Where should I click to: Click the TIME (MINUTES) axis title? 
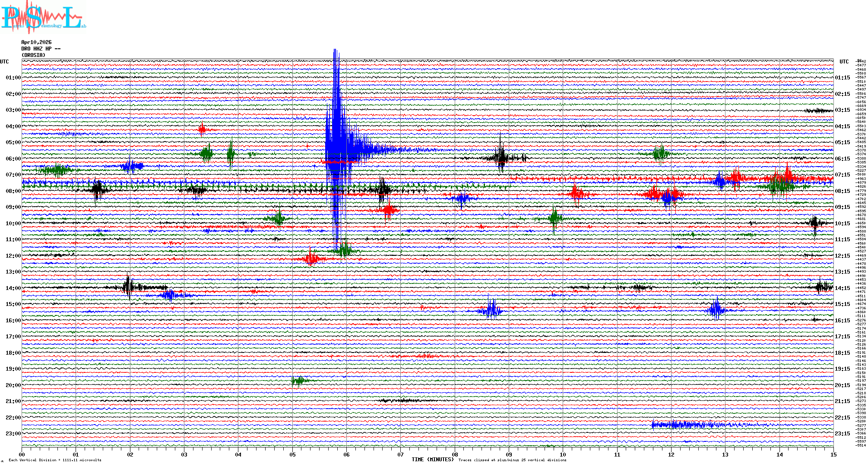432,460
